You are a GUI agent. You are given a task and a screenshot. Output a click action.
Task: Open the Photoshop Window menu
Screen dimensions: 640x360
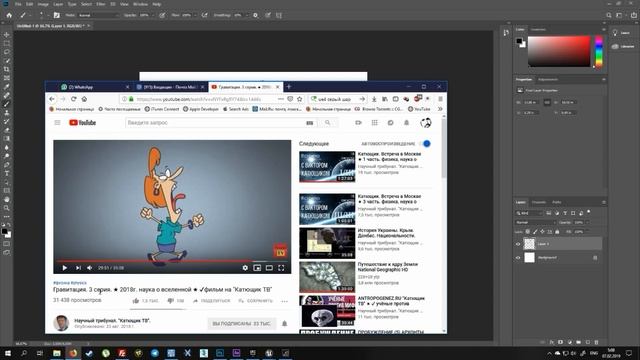pyautogui.click(x=140, y=4)
